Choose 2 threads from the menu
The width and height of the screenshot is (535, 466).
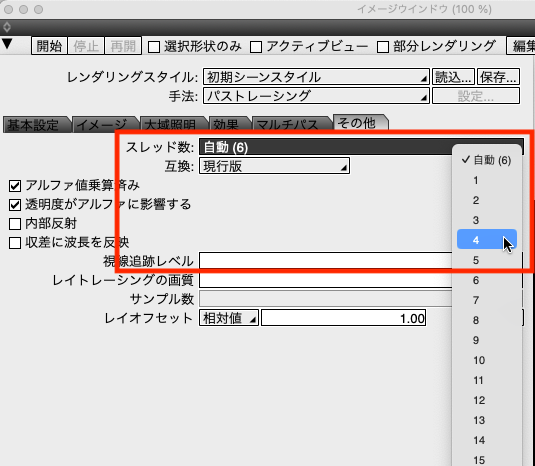[x=487, y=200]
